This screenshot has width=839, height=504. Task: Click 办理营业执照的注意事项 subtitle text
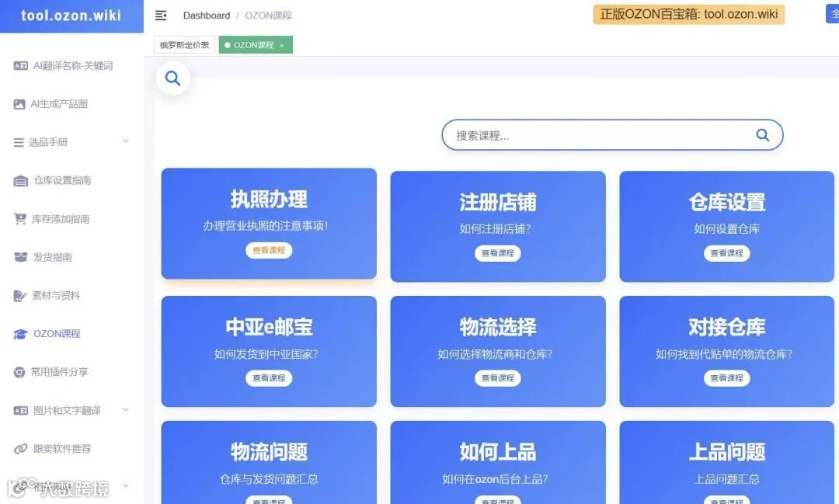[x=266, y=226]
